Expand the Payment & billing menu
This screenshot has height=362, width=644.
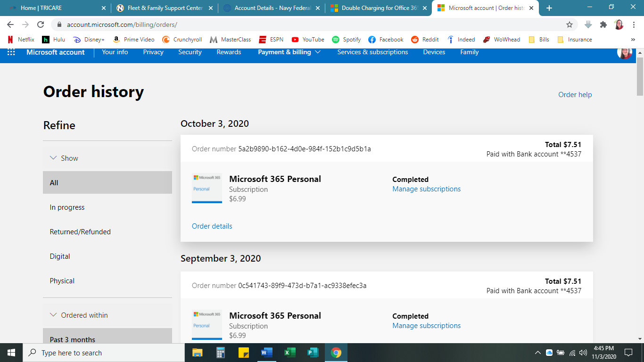point(289,52)
